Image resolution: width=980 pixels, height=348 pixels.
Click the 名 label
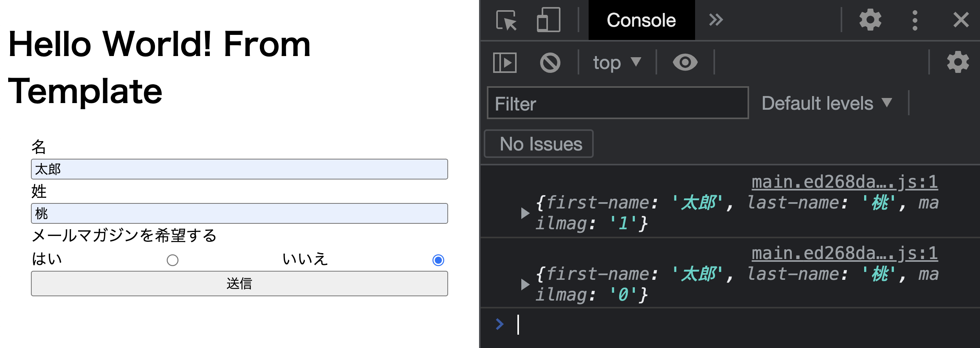(39, 147)
